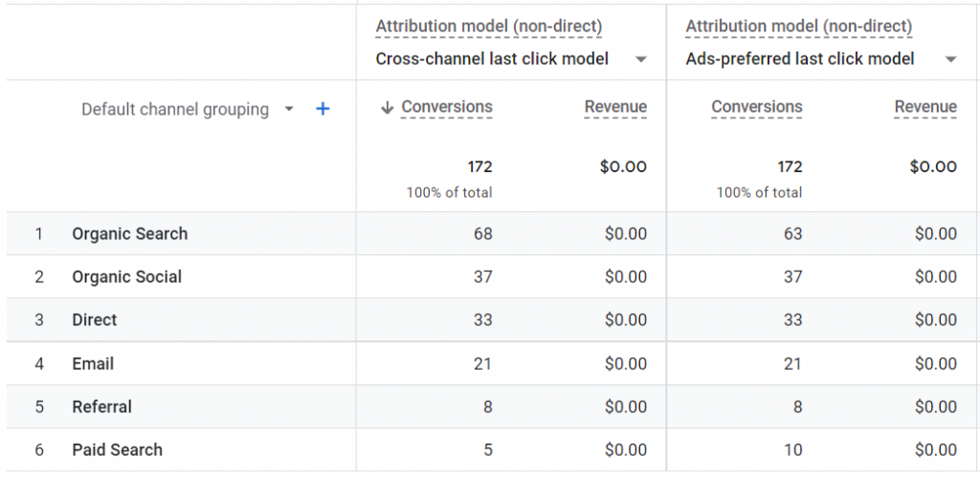Click the 172 total under Cross-channel Conversions
The image size is (980, 480).
(x=479, y=166)
